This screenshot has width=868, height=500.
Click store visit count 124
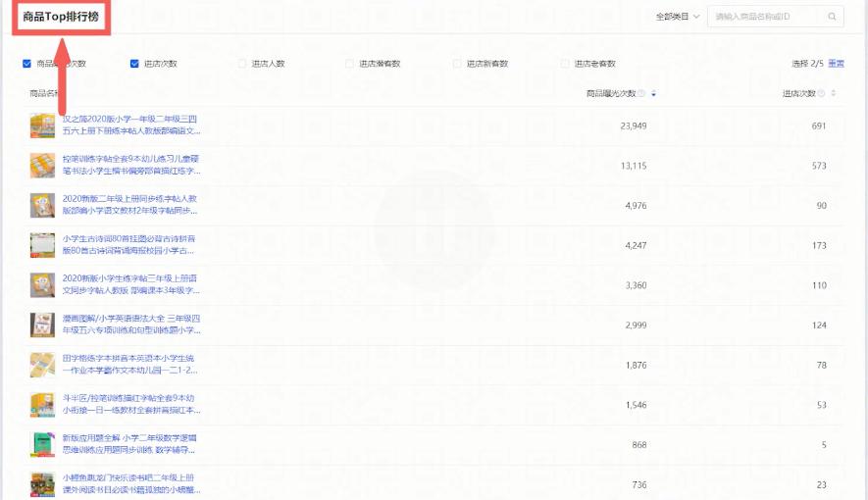coord(819,325)
